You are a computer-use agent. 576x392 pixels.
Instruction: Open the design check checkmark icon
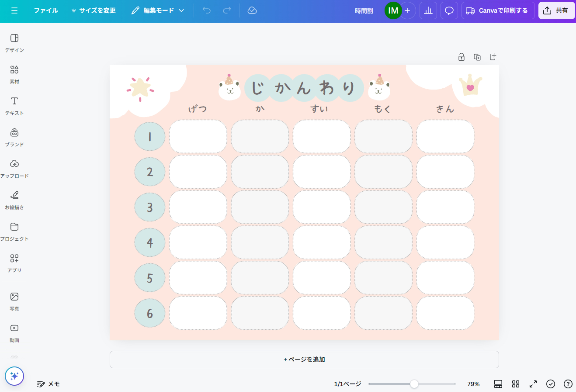point(551,384)
